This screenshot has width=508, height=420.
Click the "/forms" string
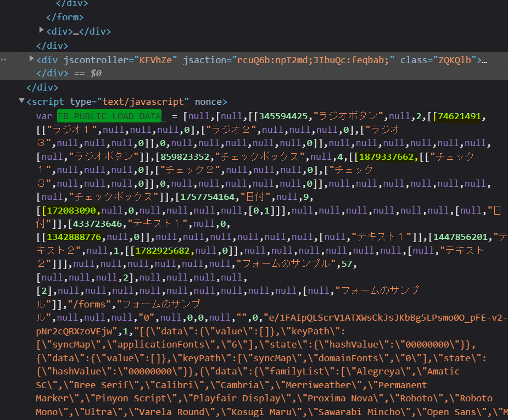tap(89, 304)
